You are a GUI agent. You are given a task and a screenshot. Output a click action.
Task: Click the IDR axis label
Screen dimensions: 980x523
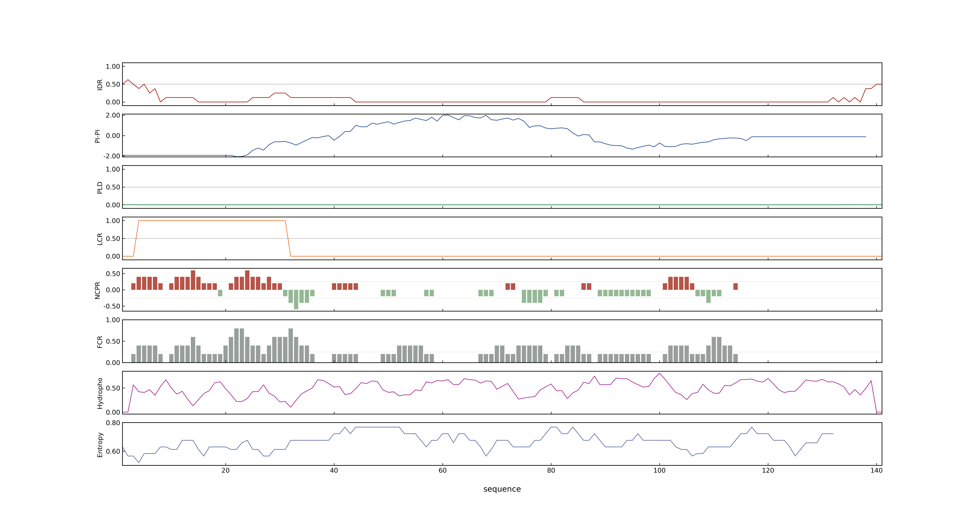(x=100, y=85)
